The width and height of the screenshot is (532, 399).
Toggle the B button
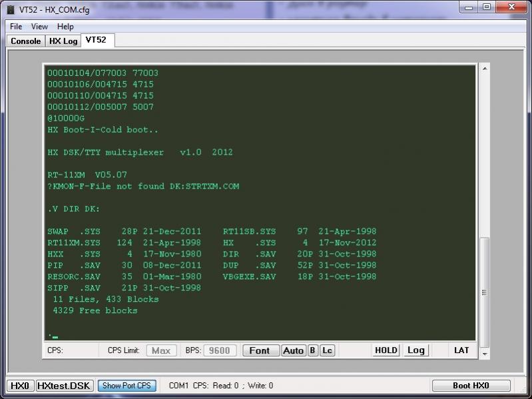(x=312, y=350)
